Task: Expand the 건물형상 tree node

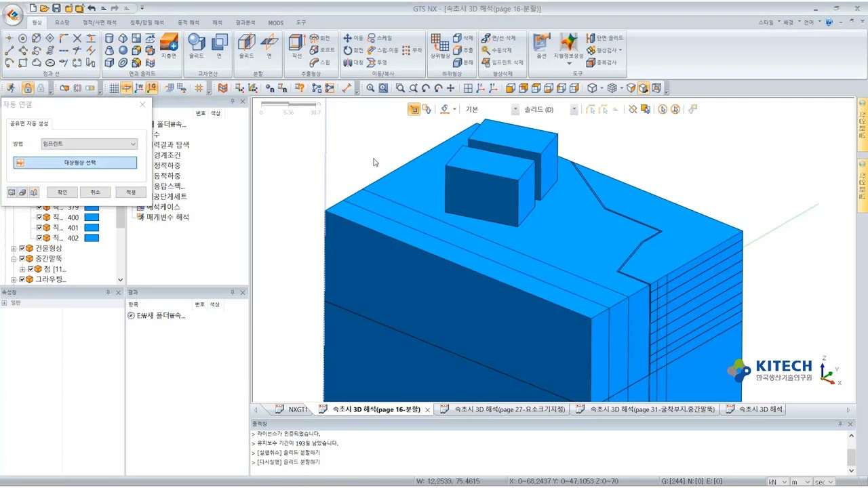Action: tap(14, 249)
